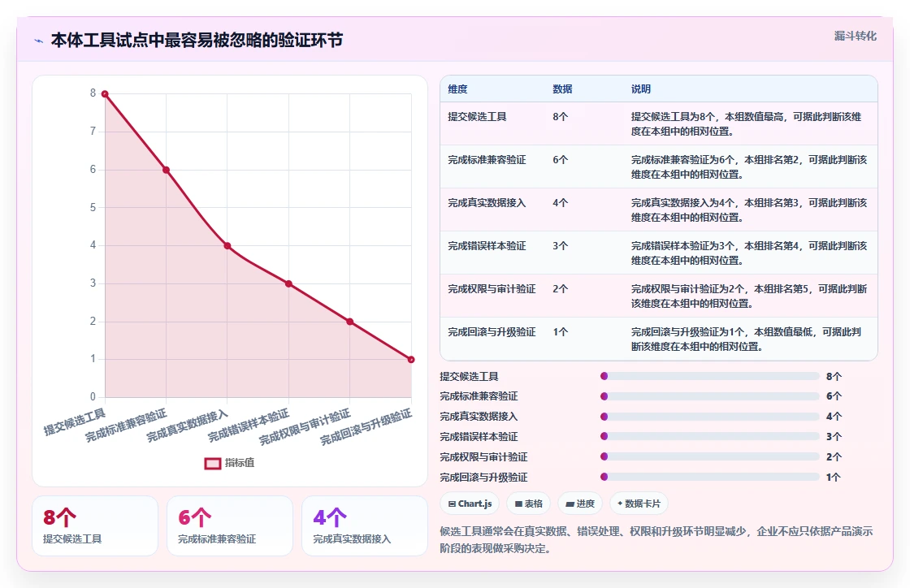Click the 维度 column header
910x588 pixels.
tap(457, 89)
